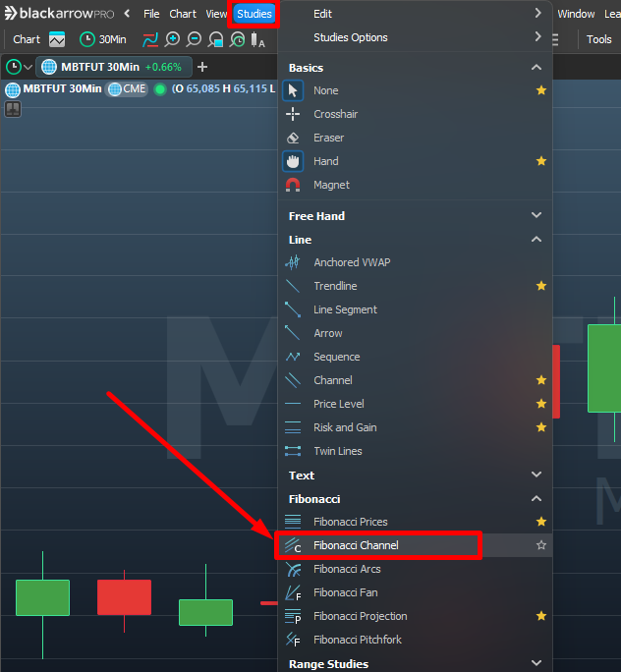Pick the Twin Lines icon
The height and width of the screenshot is (672, 621).
pos(293,451)
